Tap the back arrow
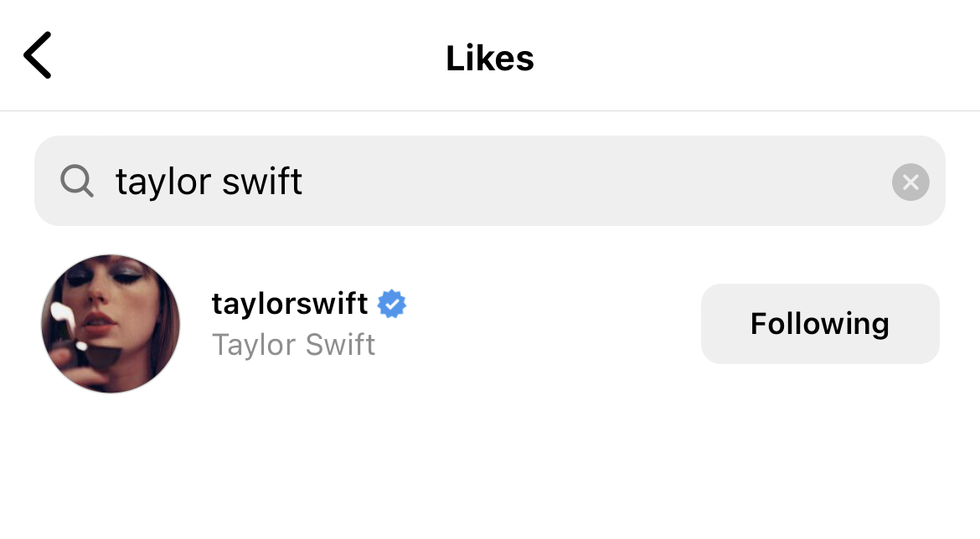Image resolution: width=980 pixels, height=539 pixels. [x=38, y=55]
